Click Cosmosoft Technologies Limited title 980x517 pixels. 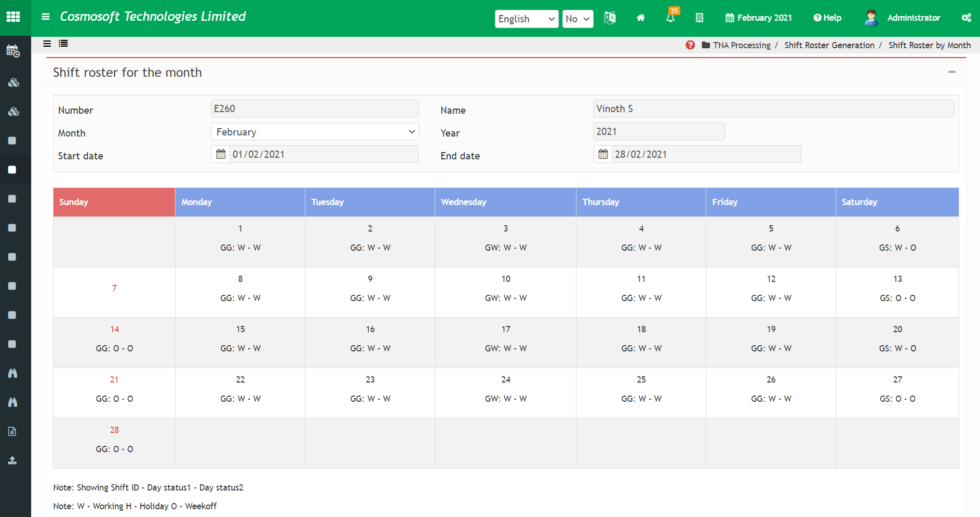coord(153,17)
